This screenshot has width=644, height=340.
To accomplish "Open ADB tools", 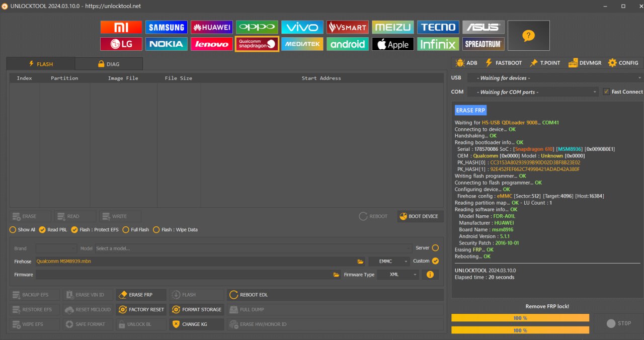I will pyautogui.click(x=466, y=63).
